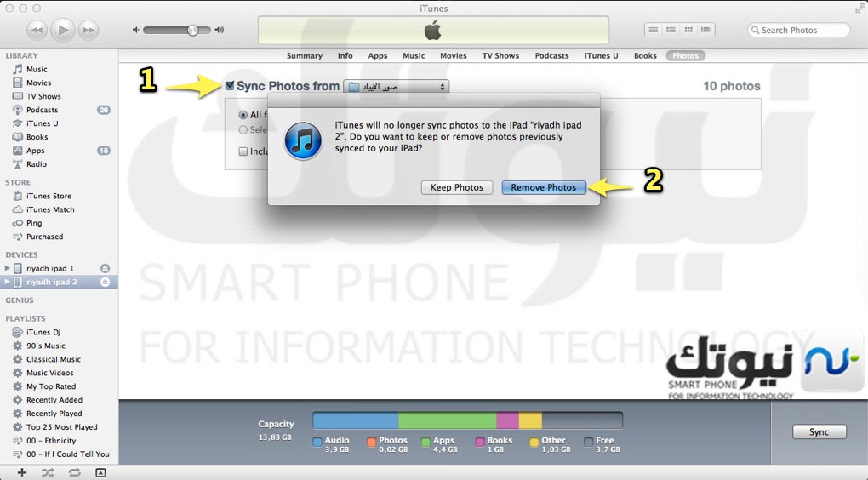The width and height of the screenshot is (868, 480).
Task: Open the TV Shows tab
Action: click(x=500, y=56)
